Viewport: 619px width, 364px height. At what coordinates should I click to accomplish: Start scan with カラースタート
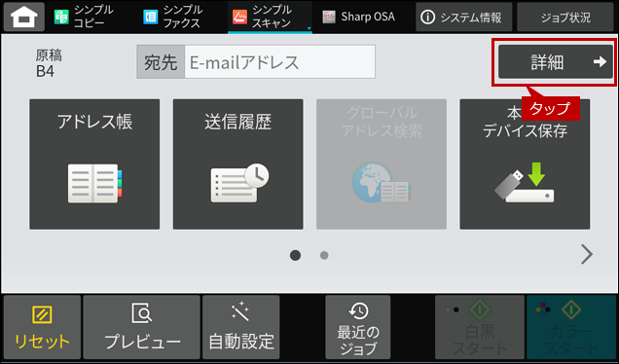571,327
